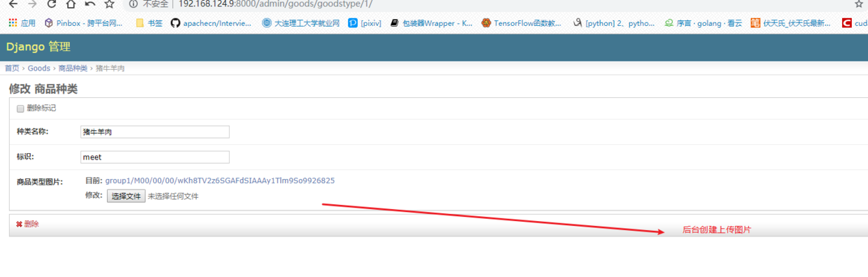
Task: Open the 包装器Wrapper bookmark
Action: 431,23
